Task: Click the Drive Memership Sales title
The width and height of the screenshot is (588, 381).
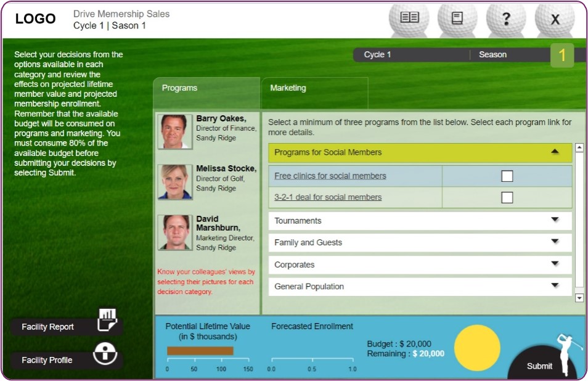Action: [121, 14]
